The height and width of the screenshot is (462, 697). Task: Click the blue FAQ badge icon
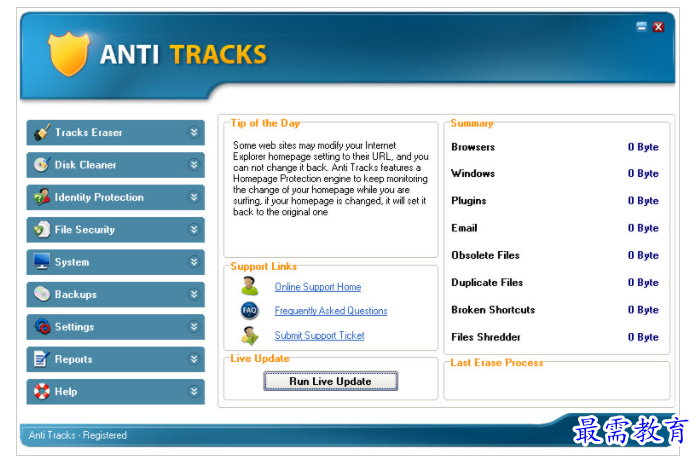point(249,310)
